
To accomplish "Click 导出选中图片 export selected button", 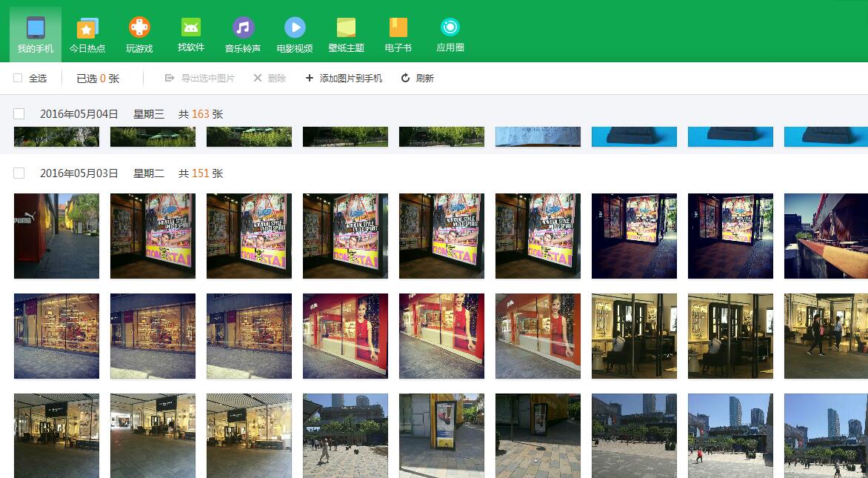I will (200, 78).
